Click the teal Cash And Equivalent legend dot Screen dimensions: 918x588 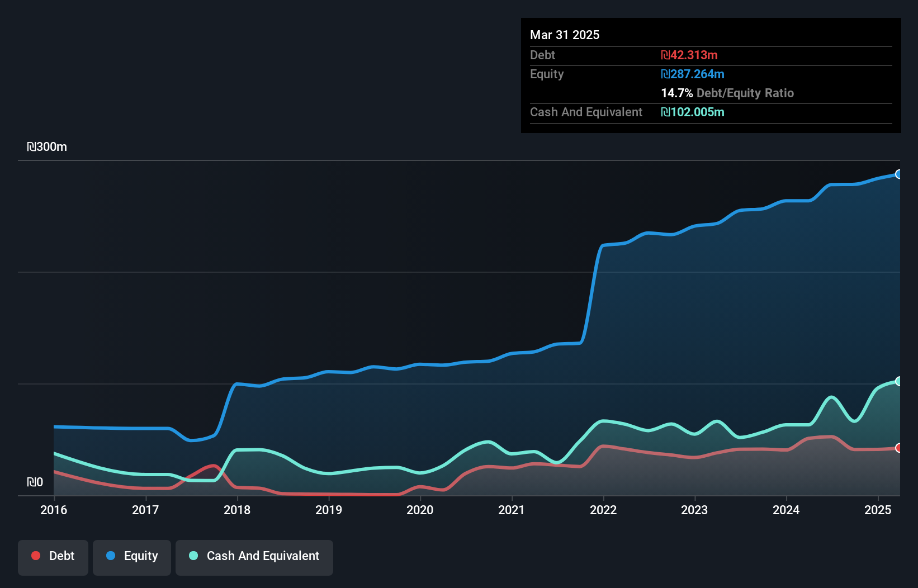(193, 556)
